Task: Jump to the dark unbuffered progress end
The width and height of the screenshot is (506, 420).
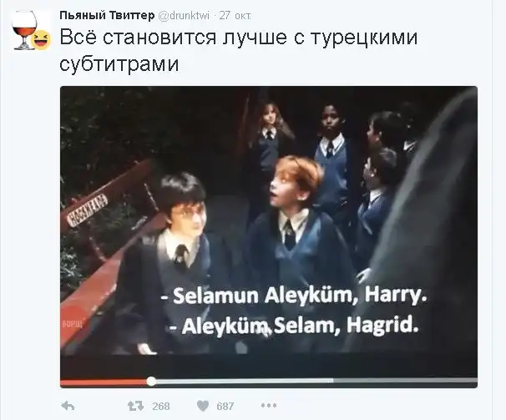Action: [405, 382]
